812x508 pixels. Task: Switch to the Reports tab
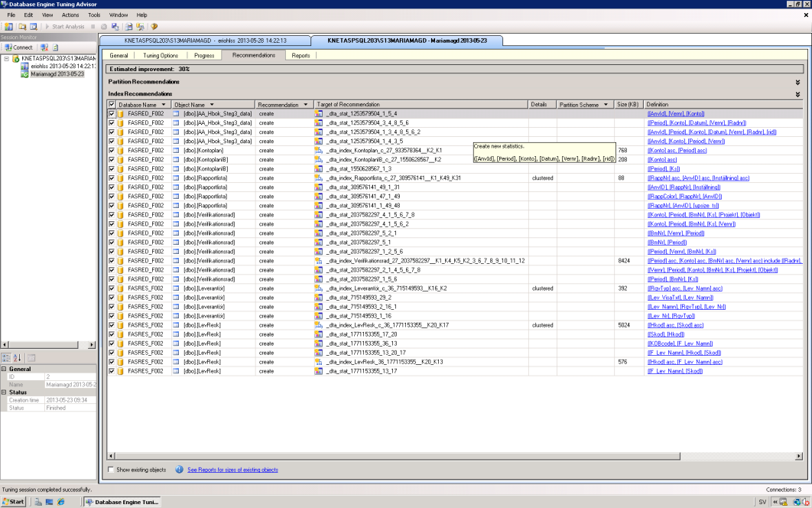301,55
